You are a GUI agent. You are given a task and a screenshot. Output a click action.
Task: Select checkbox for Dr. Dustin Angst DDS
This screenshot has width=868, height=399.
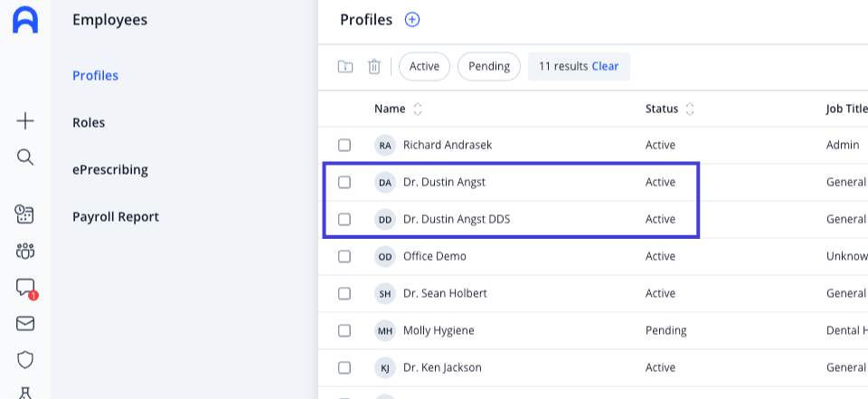pyautogui.click(x=344, y=220)
